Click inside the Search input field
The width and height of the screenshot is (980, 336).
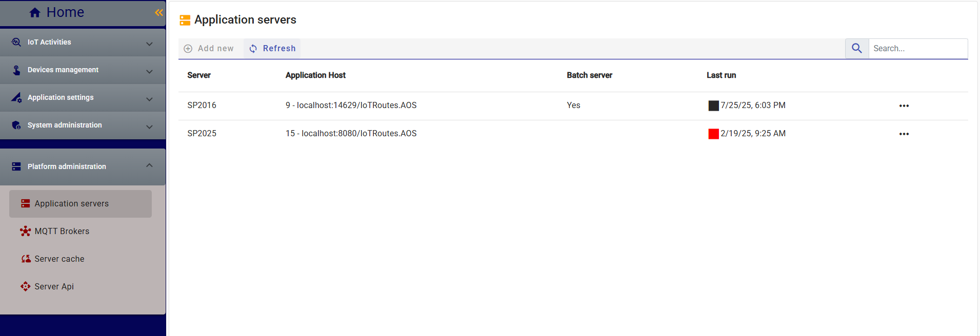point(917,49)
